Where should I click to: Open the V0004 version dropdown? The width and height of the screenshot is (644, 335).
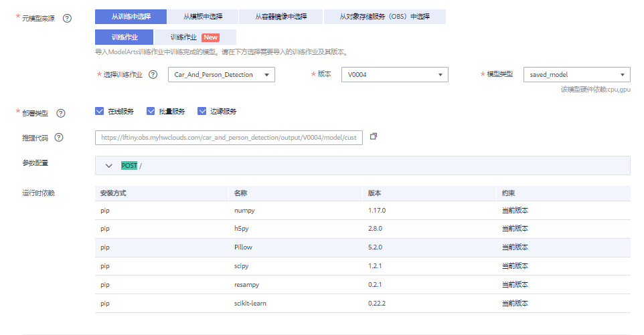394,75
